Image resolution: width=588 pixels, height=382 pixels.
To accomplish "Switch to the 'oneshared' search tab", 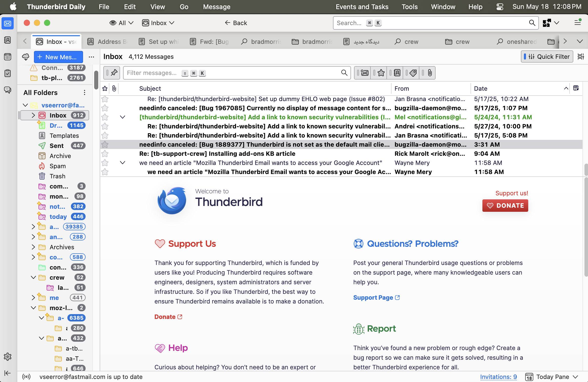I will click(517, 42).
